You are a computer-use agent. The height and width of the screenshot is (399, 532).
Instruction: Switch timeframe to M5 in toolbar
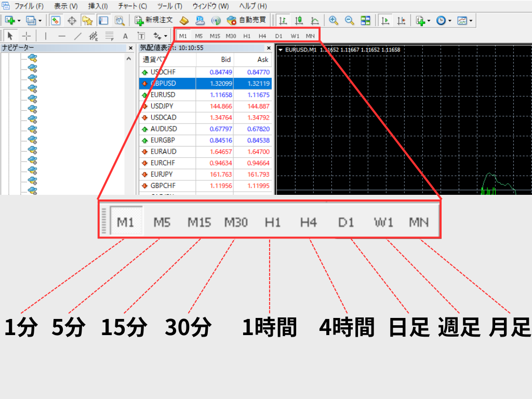point(199,36)
